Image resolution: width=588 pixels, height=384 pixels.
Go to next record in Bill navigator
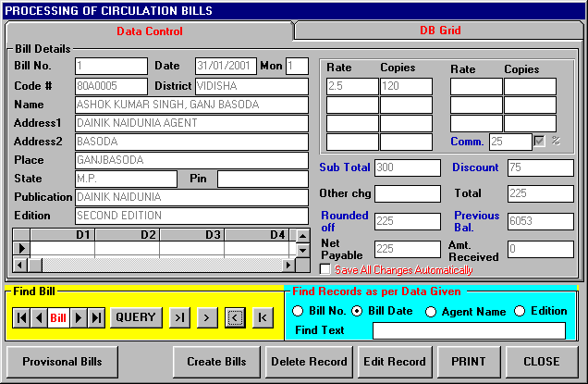pos(80,317)
